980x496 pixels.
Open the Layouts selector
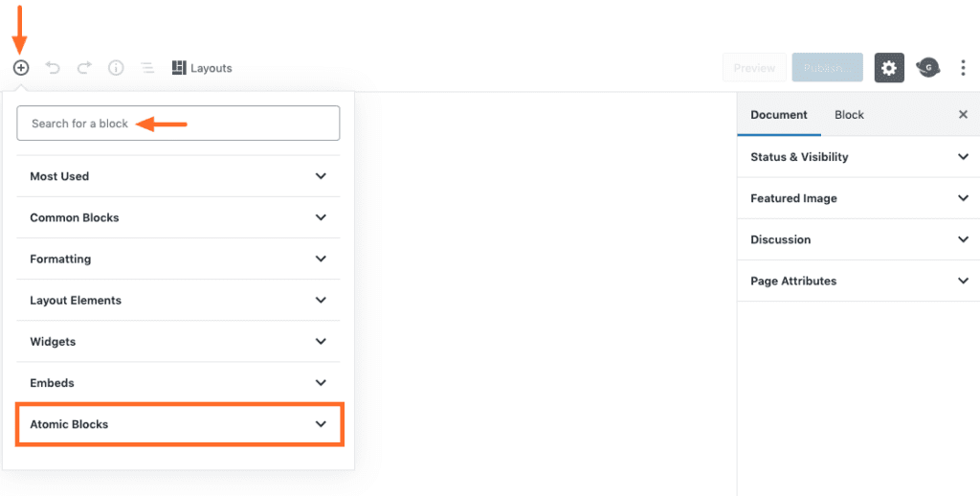point(202,68)
